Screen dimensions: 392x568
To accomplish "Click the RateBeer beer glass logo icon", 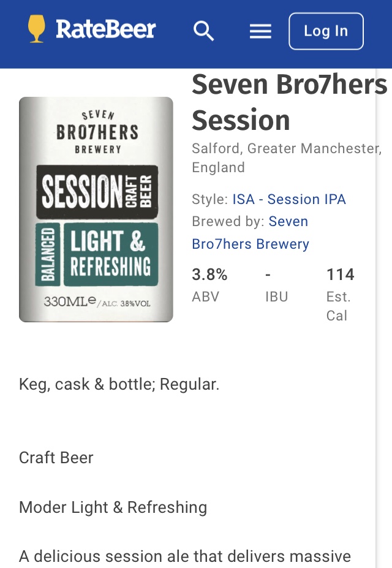I will (37, 29).
